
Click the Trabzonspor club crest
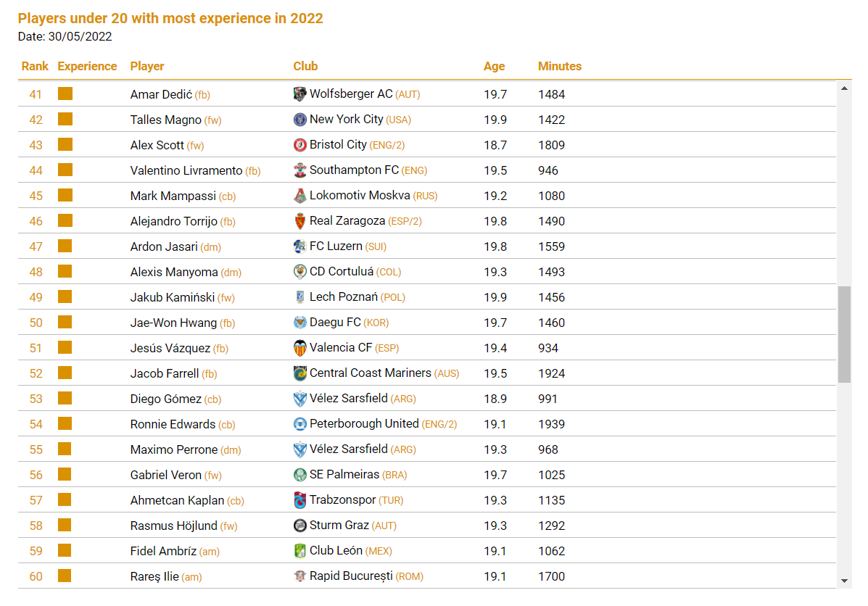pos(299,500)
